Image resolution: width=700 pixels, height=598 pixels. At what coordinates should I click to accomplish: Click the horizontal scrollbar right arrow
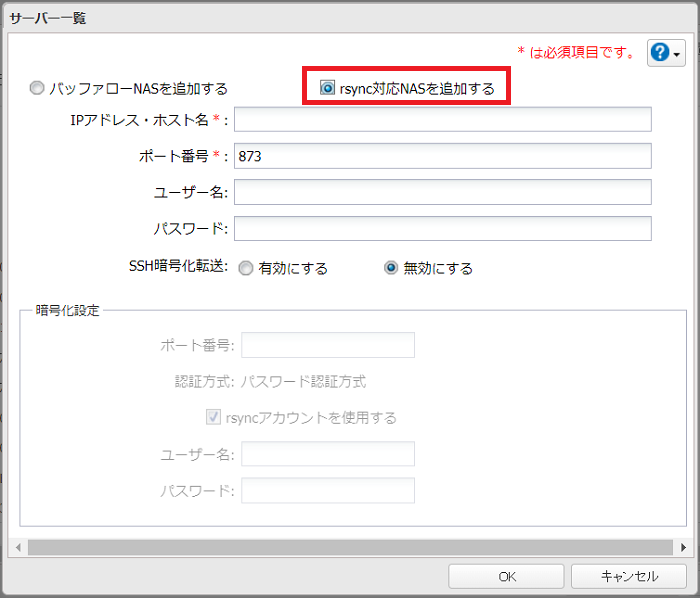[683, 547]
